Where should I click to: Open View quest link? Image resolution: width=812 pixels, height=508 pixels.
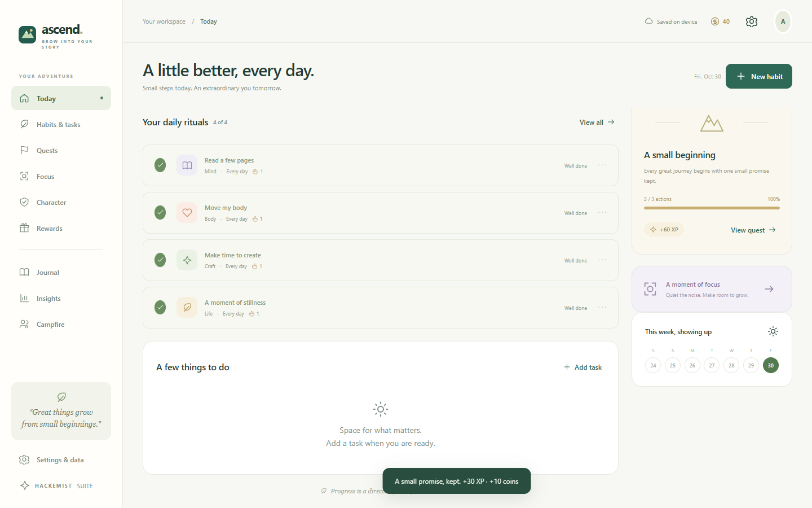pos(753,230)
